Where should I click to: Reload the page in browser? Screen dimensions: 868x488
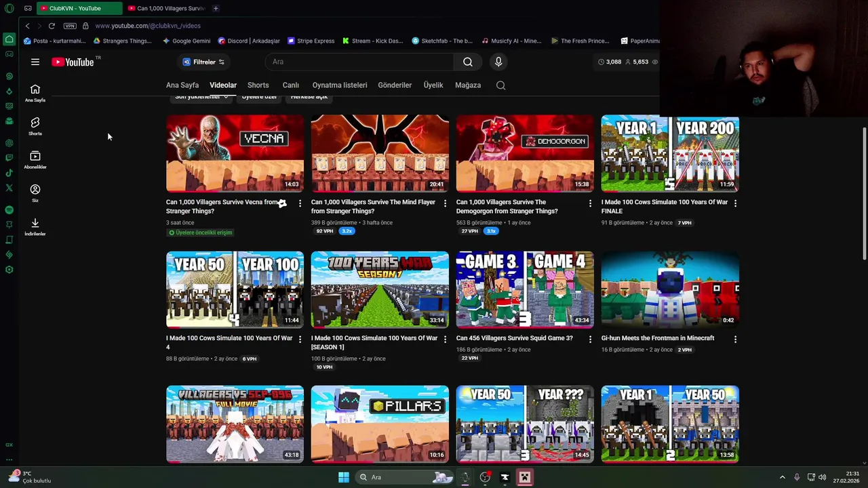click(x=52, y=26)
